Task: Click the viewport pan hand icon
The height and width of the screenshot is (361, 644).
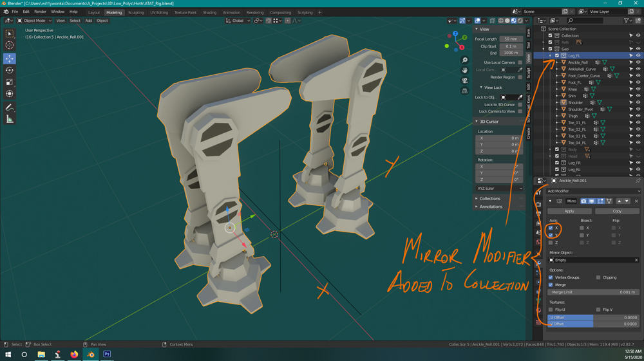Action: click(464, 71)
